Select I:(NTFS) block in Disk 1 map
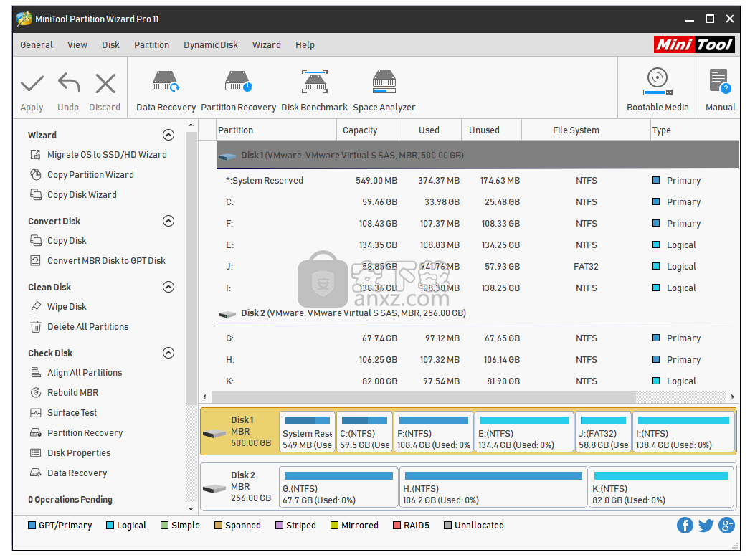 (x=683, y=432)
